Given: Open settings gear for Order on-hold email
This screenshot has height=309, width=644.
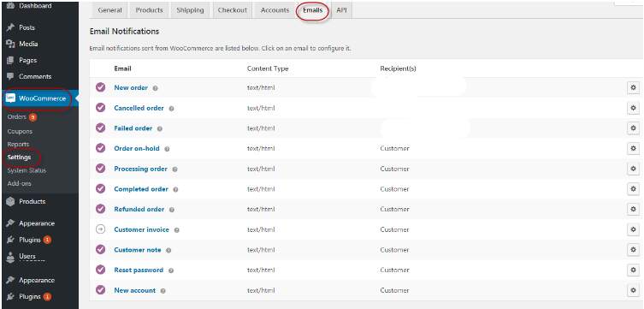Looking at the screenshot, I should coord(633,148).
